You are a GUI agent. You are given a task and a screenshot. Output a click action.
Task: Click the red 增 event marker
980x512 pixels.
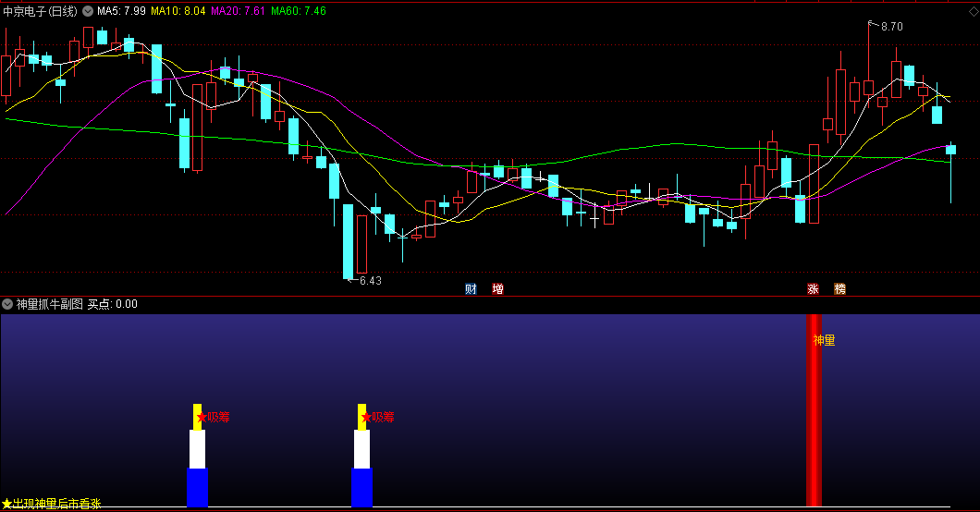point(498,288)
